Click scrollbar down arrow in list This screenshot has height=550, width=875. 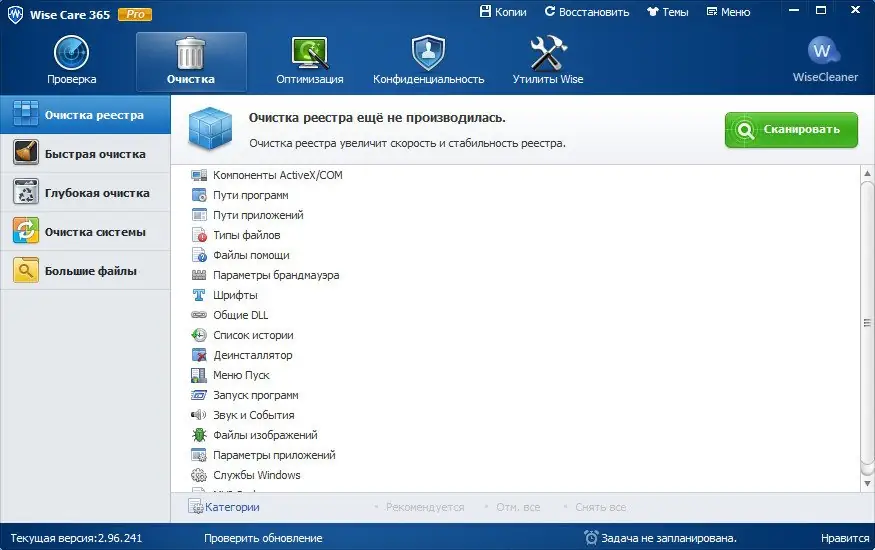[867, 484]
